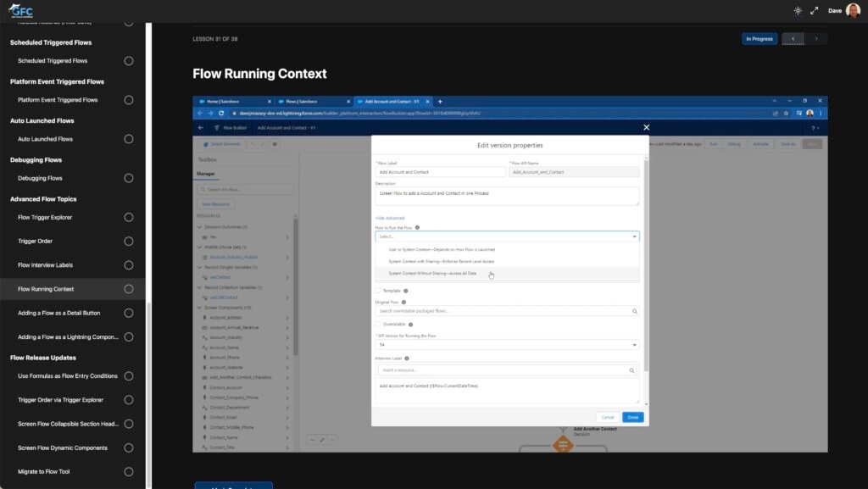Viewport: 868px width, 489px height.
Task: Expand the Account_address row chevron
Action: 287,318
